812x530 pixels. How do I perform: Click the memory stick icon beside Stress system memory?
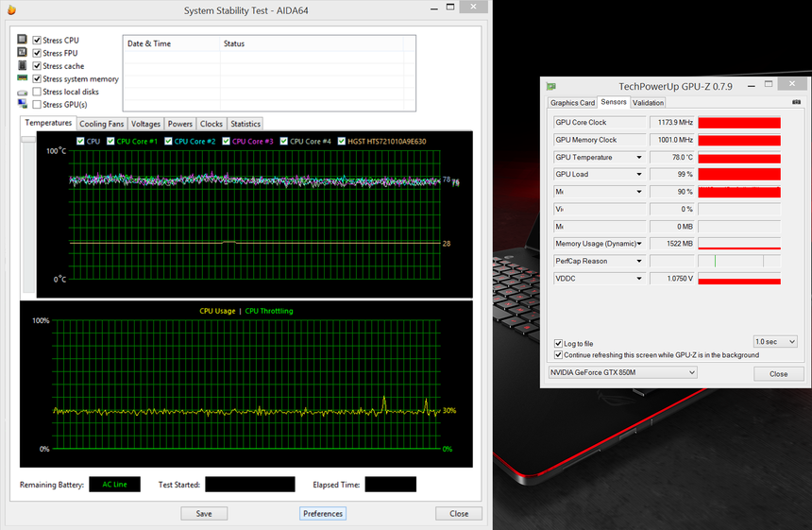pyautogui.click(x=23, y=78)
